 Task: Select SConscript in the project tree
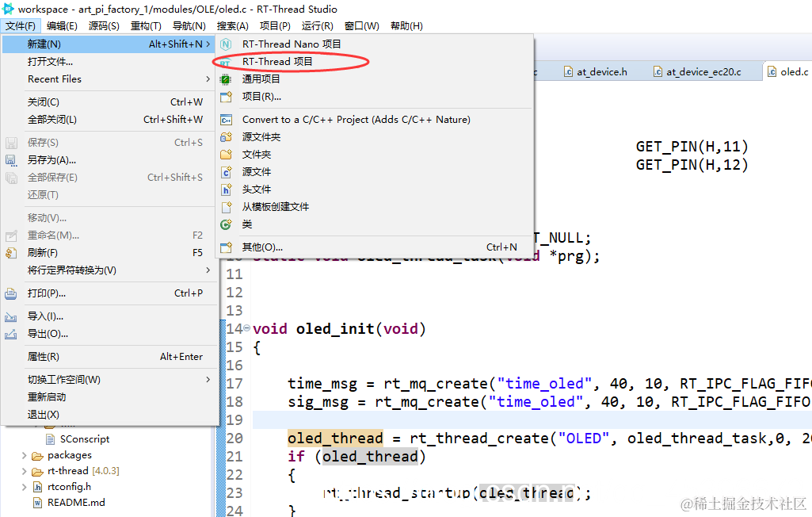[x=85, y=440]
